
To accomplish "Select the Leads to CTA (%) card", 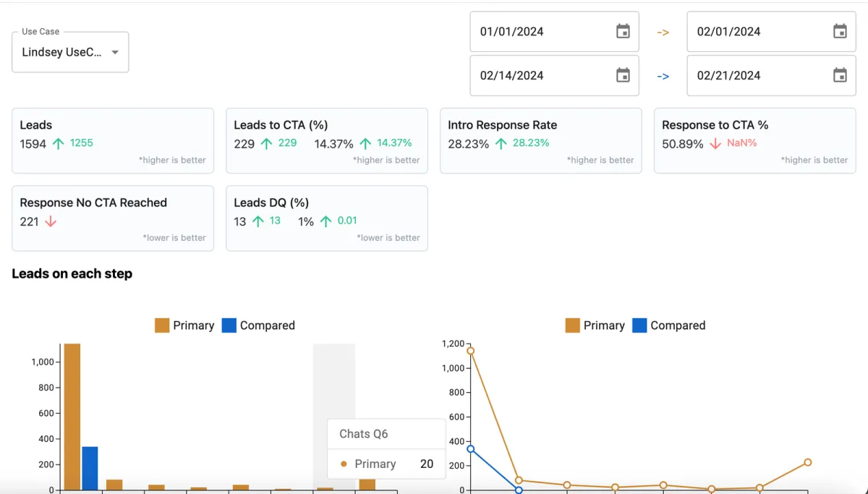I will pos(327,141).
